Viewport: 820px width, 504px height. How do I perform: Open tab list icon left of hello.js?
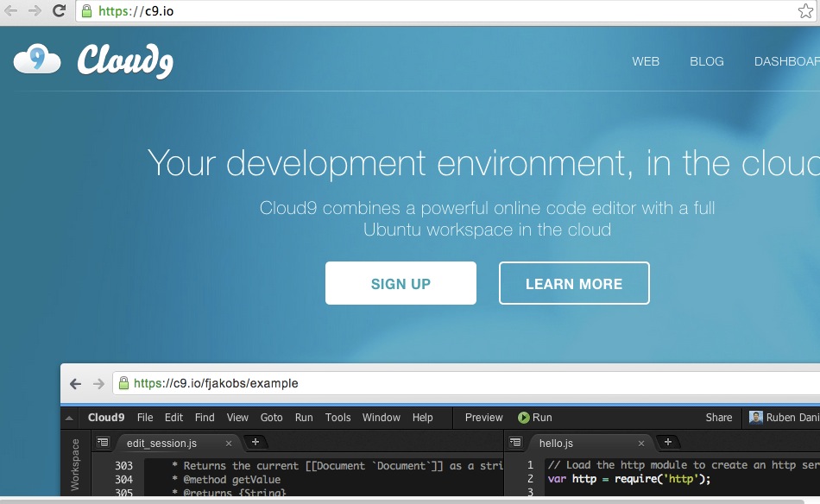[x=515, y=443]
